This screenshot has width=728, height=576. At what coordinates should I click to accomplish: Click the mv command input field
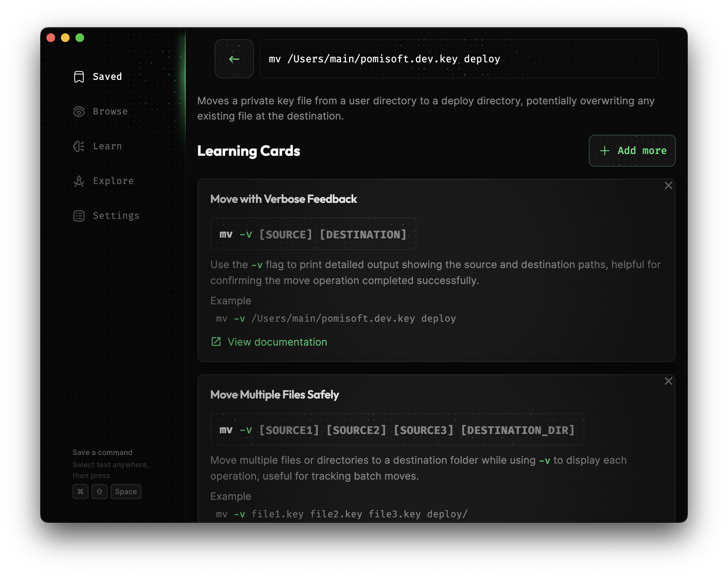tap(459, 59)
